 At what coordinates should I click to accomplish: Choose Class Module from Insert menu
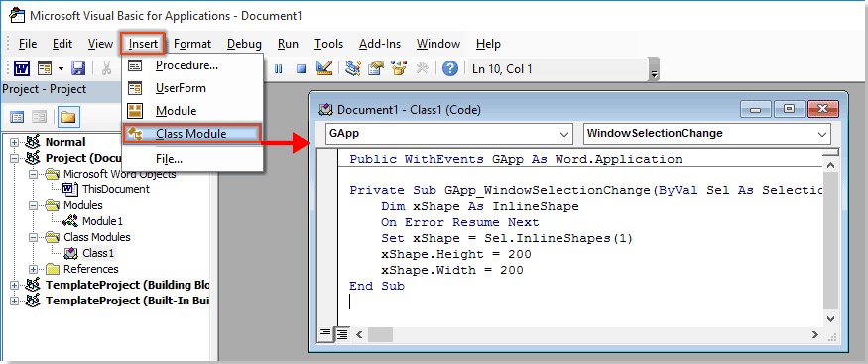191,133
